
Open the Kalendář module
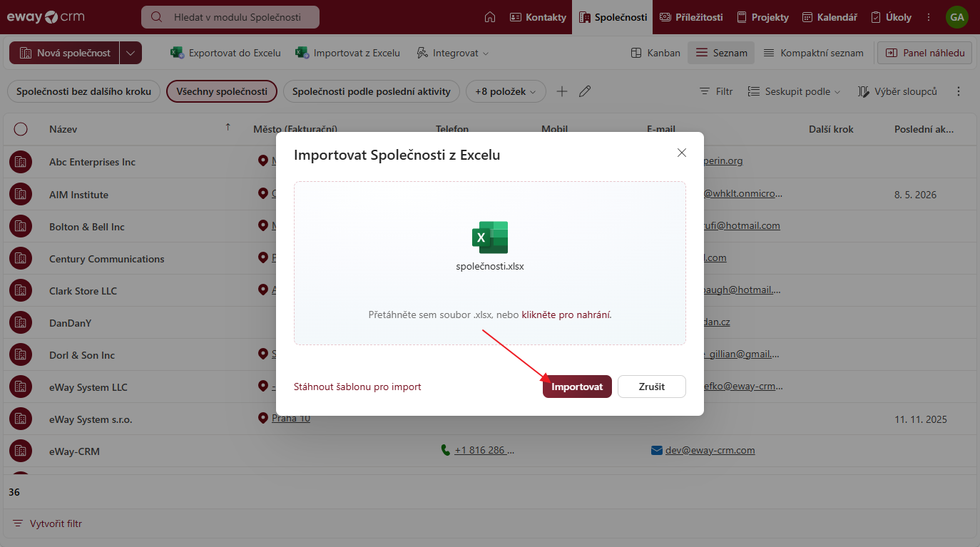pos(830,17)
